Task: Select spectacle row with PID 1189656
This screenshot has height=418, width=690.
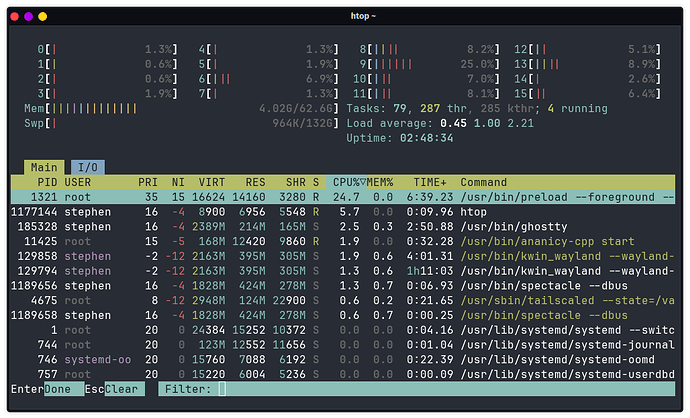Action: pos(343,286)
